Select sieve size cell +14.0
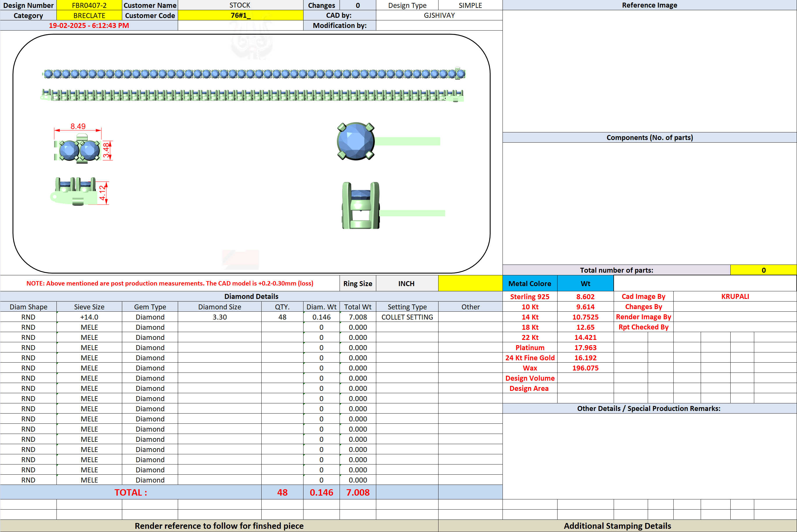Image resolution: width=797 pixels, height=532 pixels. click(89, 317)
